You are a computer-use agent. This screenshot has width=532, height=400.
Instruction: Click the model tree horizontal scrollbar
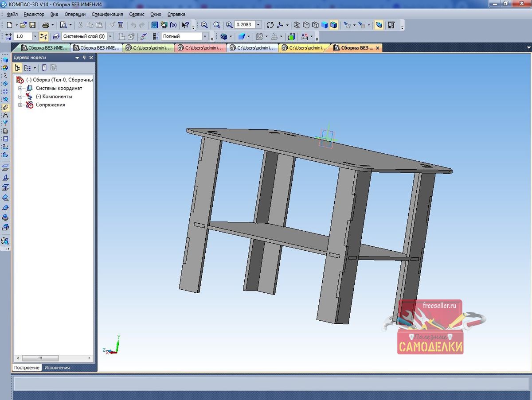pyautogui.click(x=40, y=358)
